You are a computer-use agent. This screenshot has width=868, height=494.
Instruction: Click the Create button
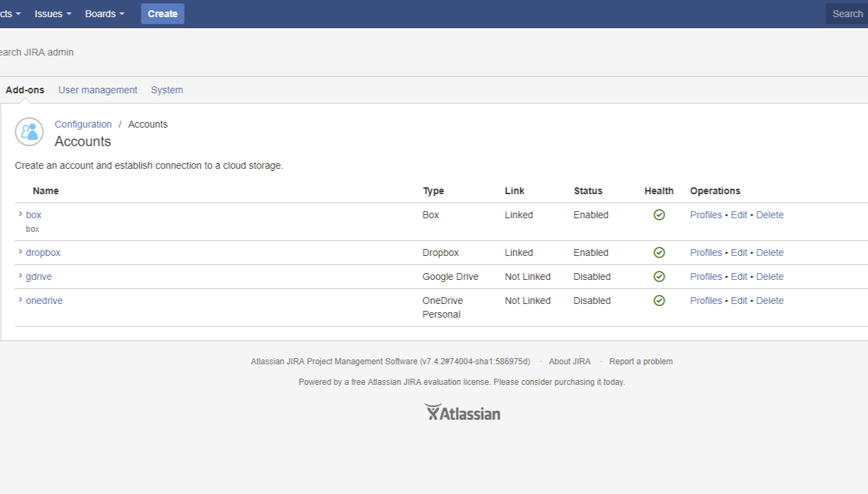(x=163, y=14)
